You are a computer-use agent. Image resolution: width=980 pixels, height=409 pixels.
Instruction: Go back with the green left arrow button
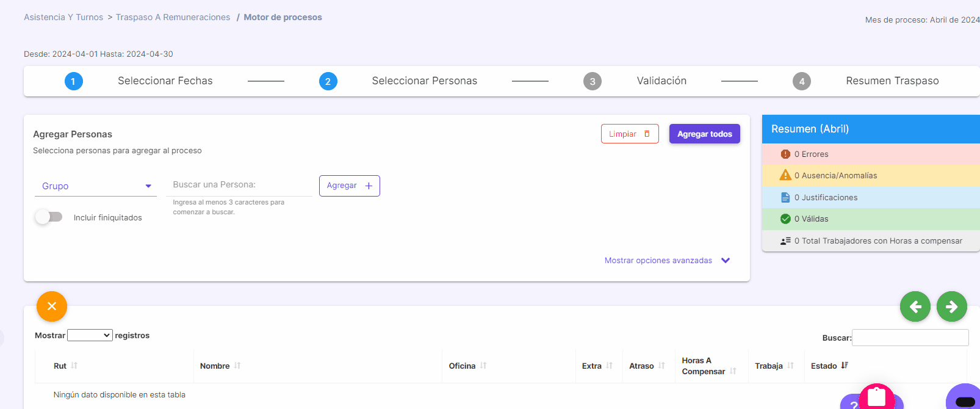915,306
